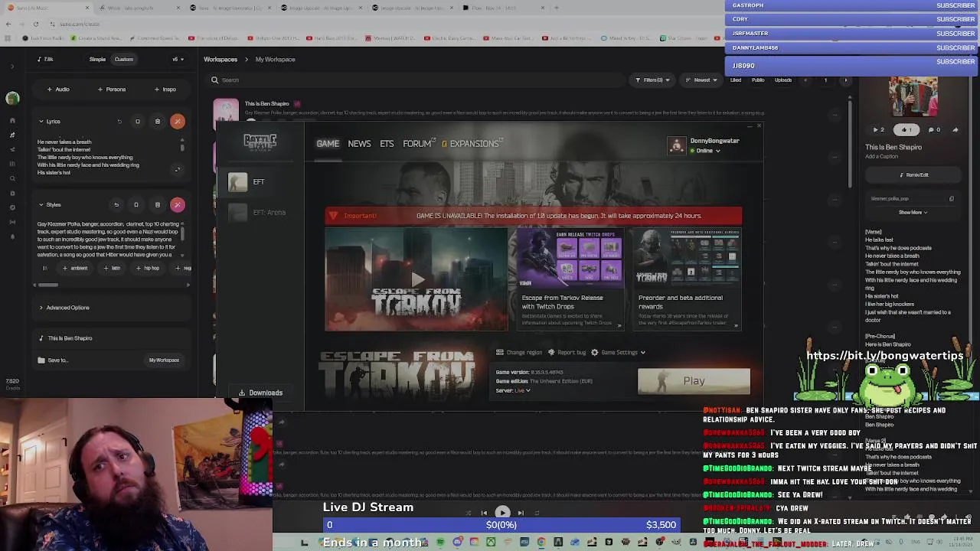Click the Play button in launcher

pyautogui.click(x=694, y=381)
